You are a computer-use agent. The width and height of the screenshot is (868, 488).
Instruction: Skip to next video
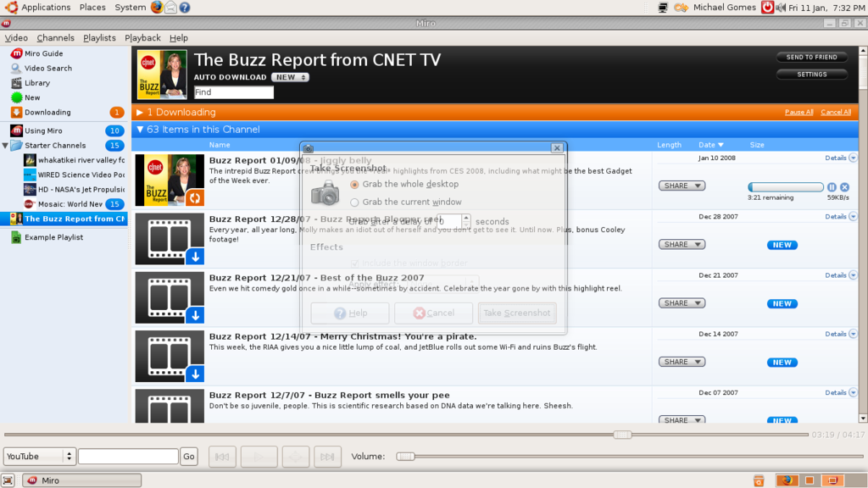(327, 457)
